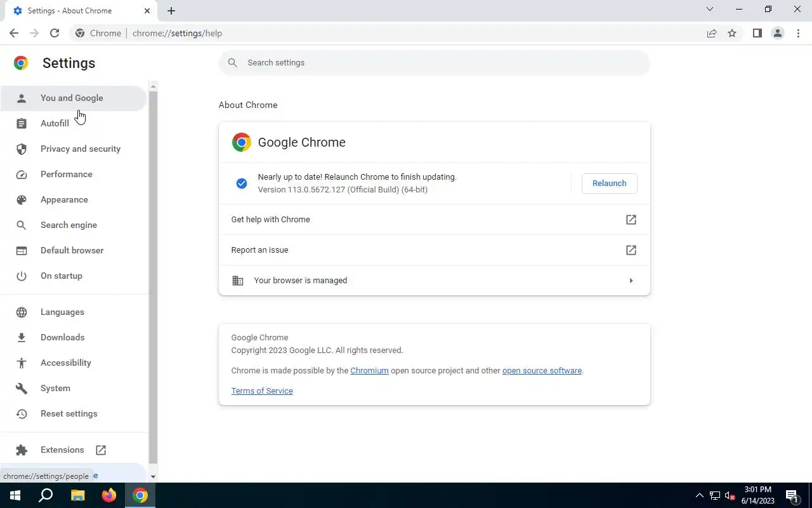Open You and Google settings
Viewport: 812px width, 508px height.
pos(74,98)
